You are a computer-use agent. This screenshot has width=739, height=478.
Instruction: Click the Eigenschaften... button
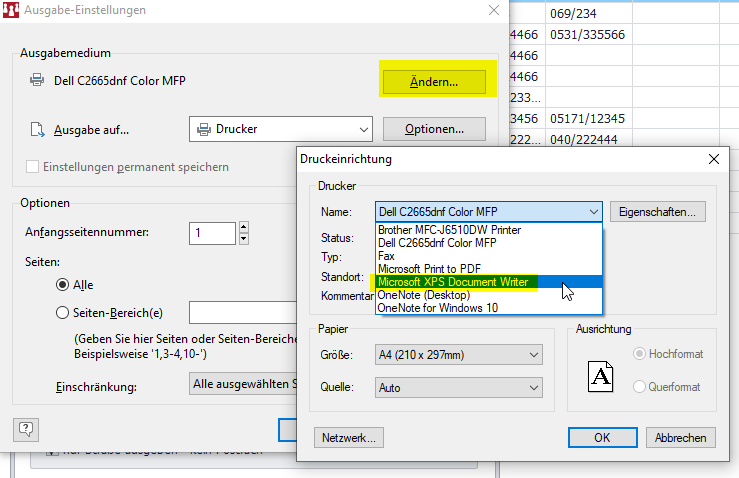tap(658, 212)
